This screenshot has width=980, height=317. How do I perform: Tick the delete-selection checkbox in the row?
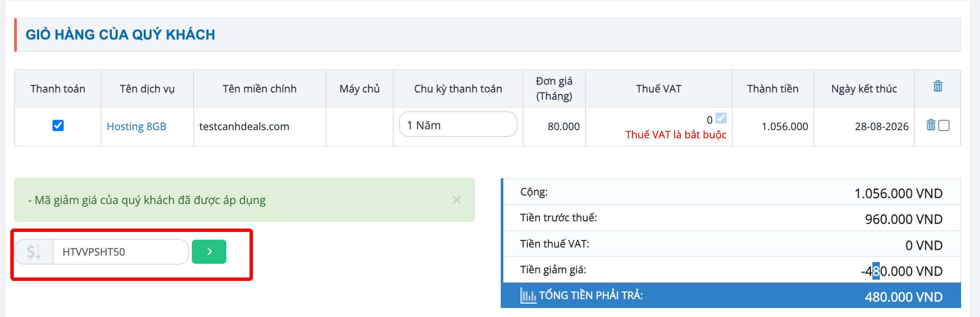coord(944,125)
